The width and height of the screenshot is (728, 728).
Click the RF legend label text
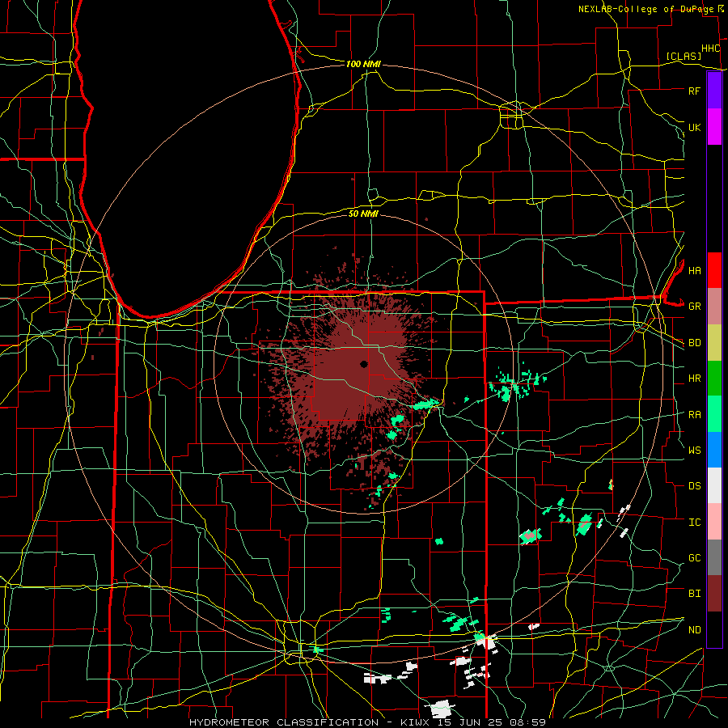[695, 91]
